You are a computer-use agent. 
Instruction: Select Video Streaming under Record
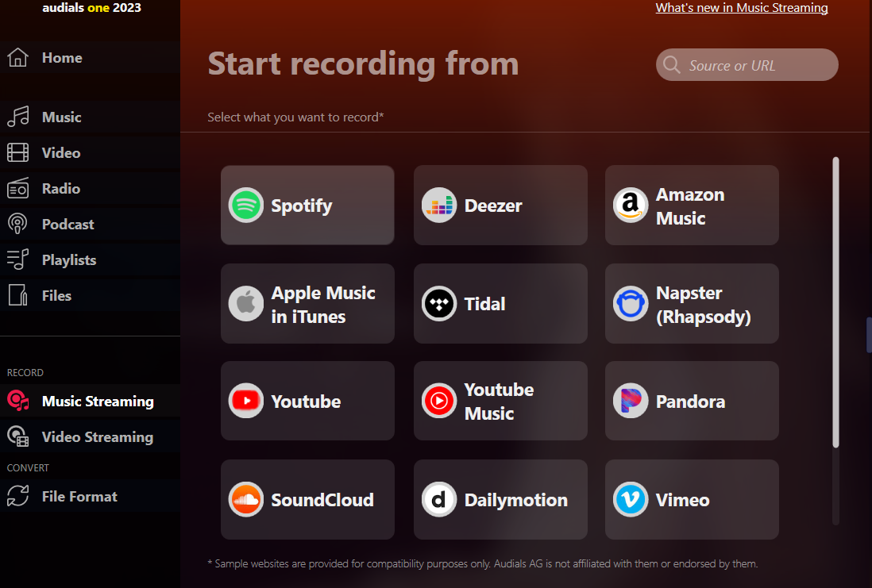[x=98, y=436]
